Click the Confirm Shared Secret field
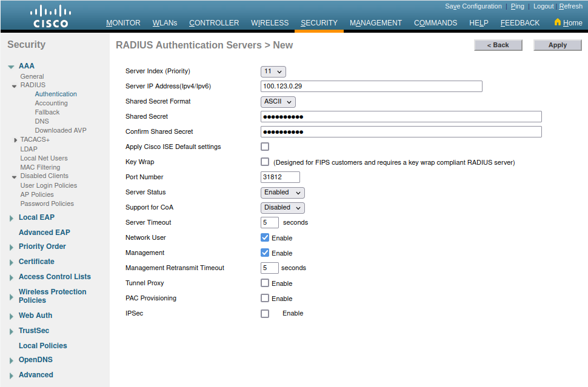Image resolution: width=588 pixels, height=387 pixels. 401,131
